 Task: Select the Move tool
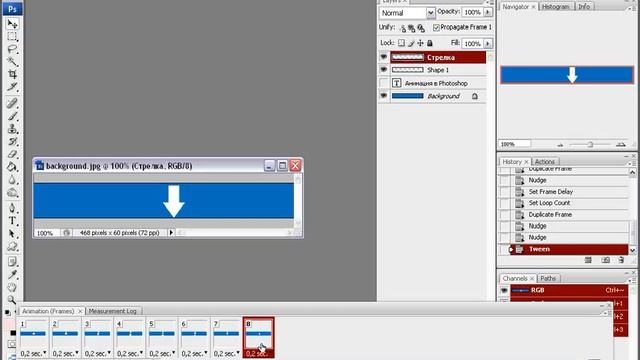[12, 24]
